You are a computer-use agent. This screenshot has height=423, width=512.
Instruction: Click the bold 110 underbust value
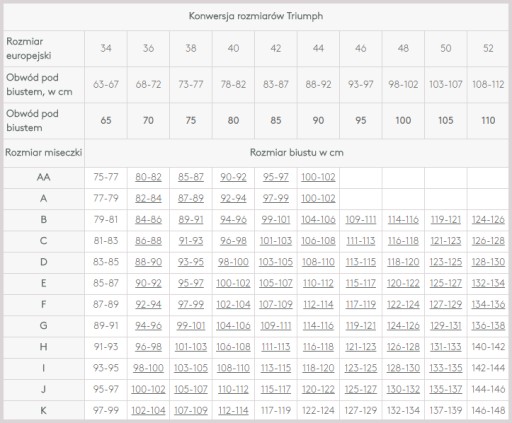click(x=488, y=120)
